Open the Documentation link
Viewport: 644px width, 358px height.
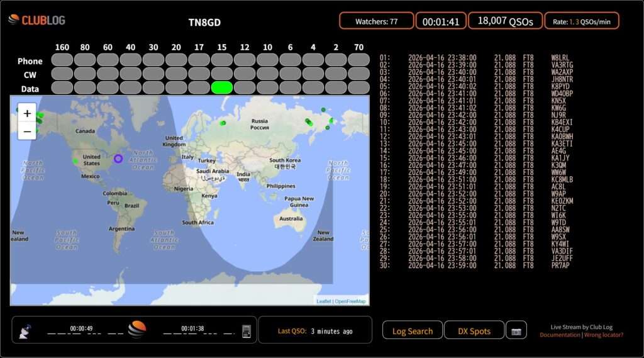(560, 335)
